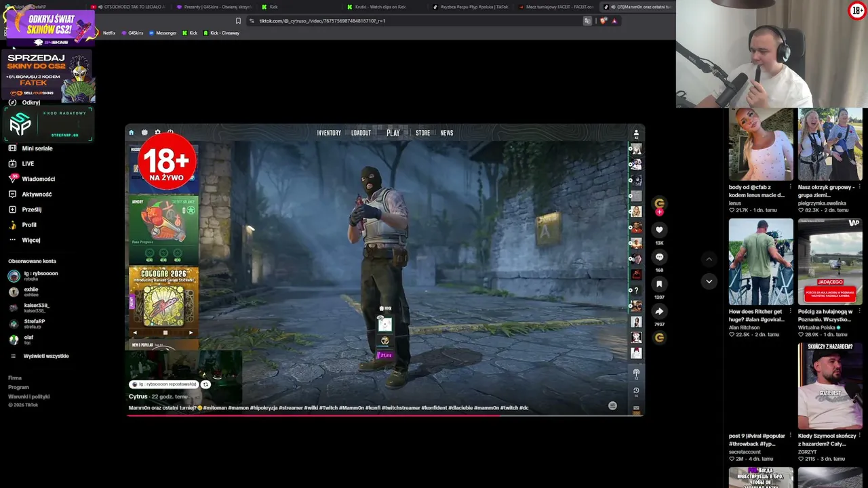Open the G4Skins bookmark
The image size is (868, 488).
(132, 33)
